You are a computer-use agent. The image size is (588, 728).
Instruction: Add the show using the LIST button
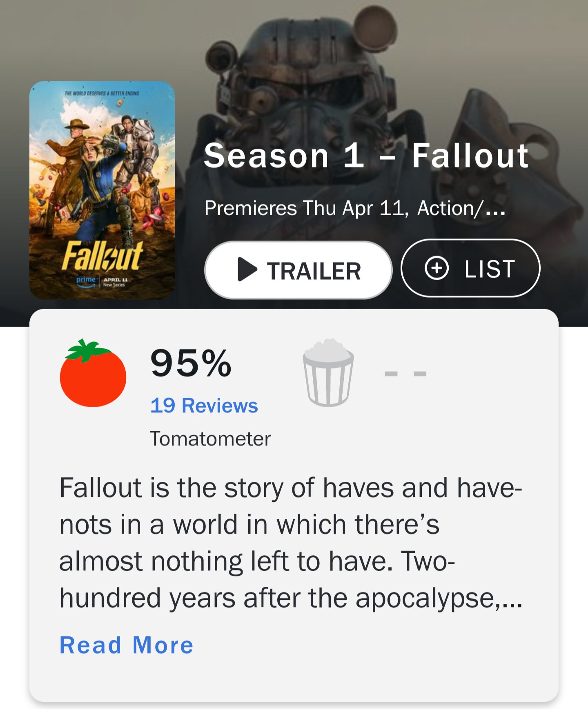click(470, 268)
